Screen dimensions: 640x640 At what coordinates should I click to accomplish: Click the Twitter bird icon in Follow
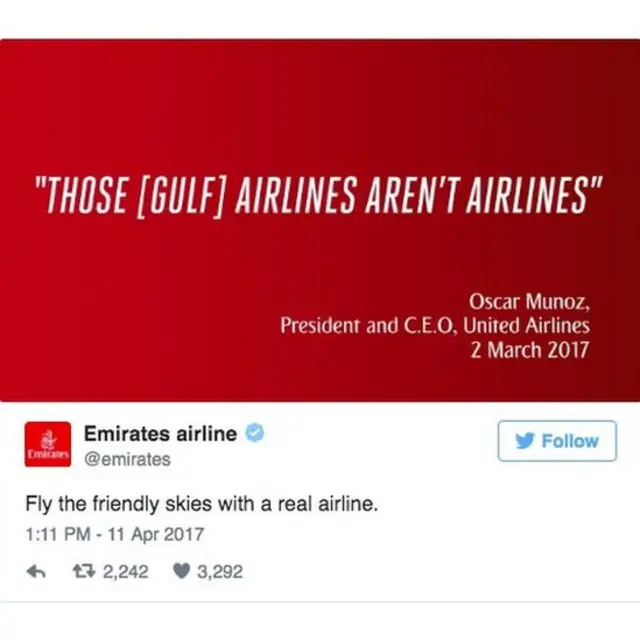(525, 441)
